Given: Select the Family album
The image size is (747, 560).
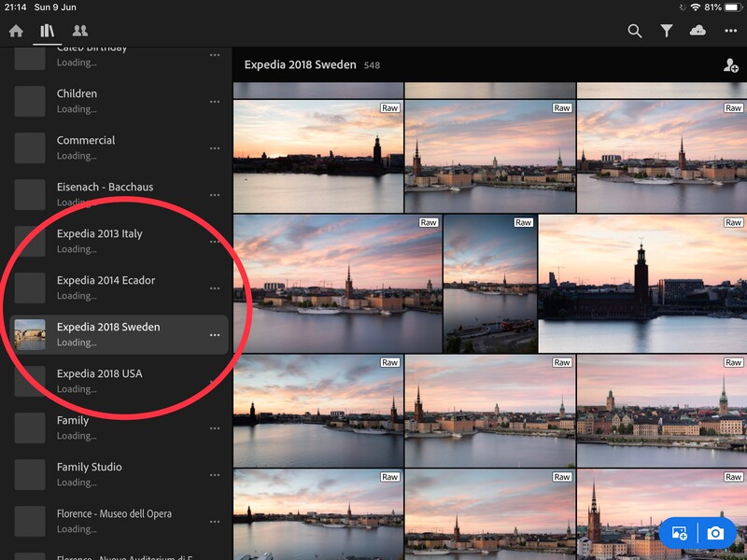Looking at the screenshot, I should click(x=119, y=427).
